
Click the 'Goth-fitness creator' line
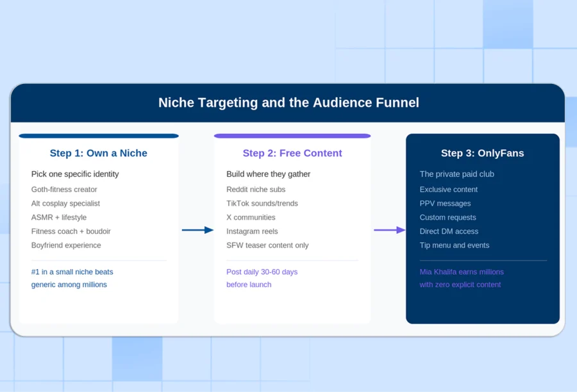click(x=64, y=190)
